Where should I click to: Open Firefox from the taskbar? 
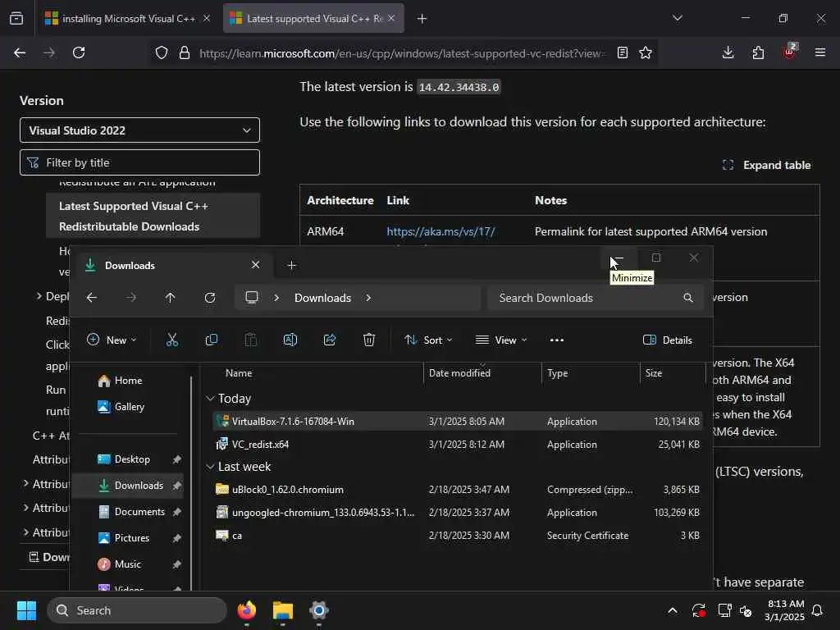[x=247, y=610]
